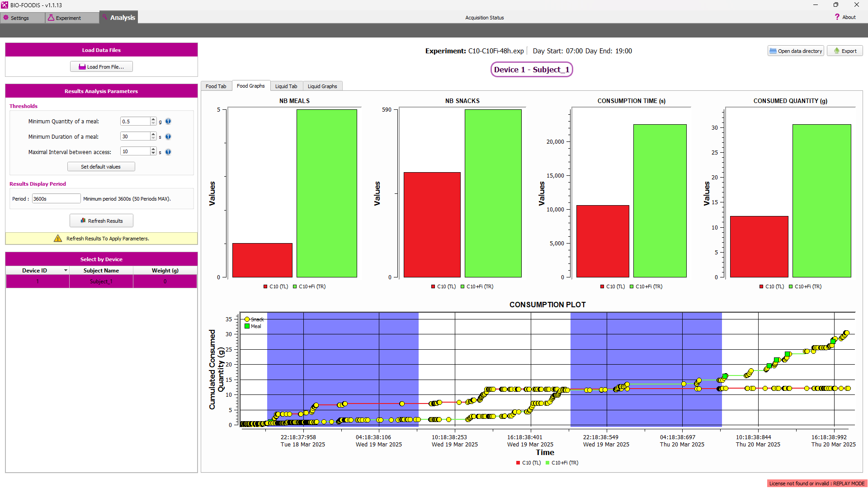Click info icon for Minimum Quantity of a meal
868x488 pixels.
click(x=168, y=121)
